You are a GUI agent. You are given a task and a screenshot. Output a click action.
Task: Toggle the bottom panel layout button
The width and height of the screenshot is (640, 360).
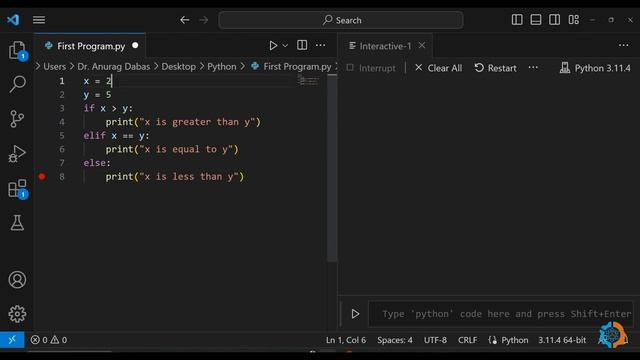point(536,20)
